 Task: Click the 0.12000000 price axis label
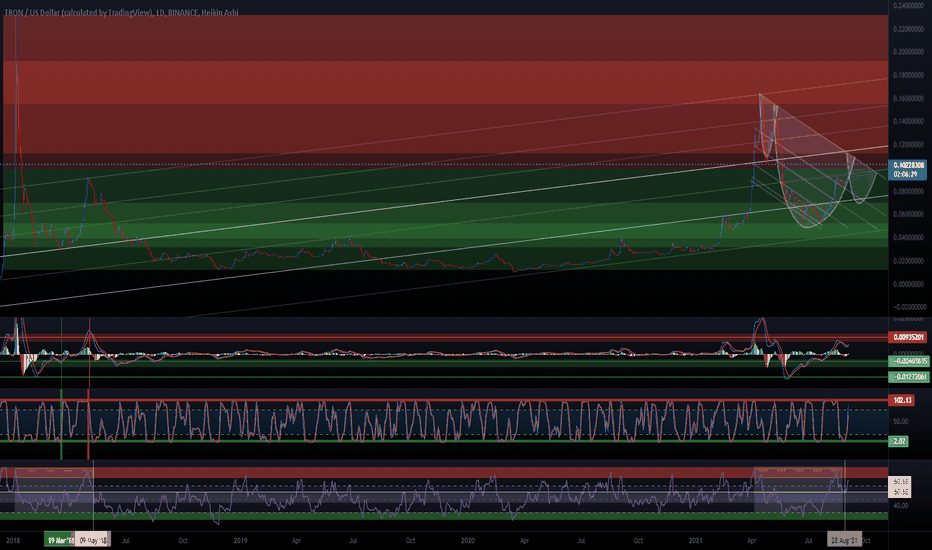(x=908, y=144)
